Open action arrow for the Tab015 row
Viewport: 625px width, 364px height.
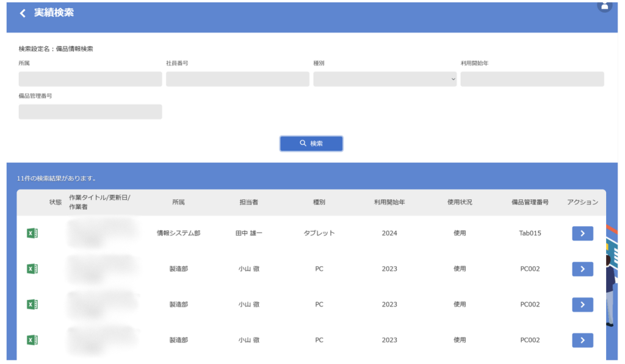(582, 234)
